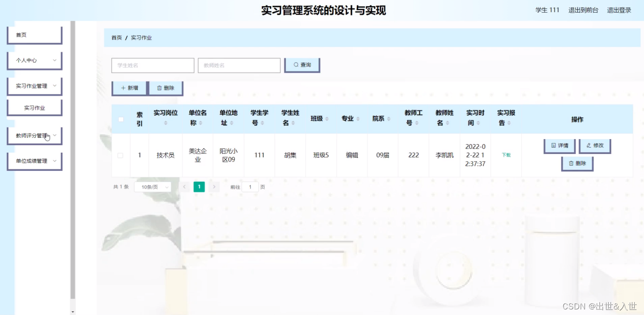Sort by 教师工号 column sort arrows

click(416, 123)
